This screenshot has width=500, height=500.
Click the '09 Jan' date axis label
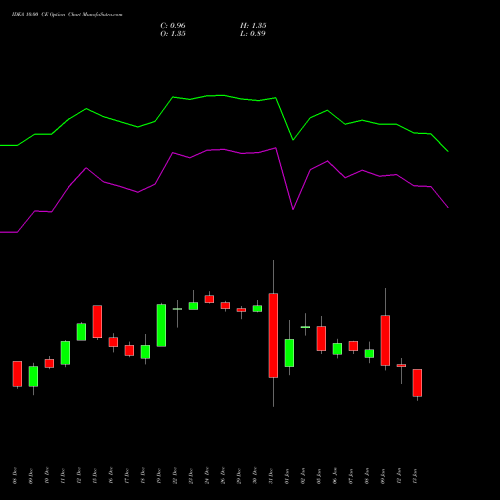383,476
